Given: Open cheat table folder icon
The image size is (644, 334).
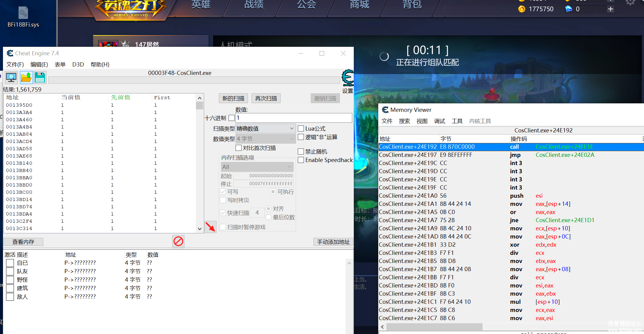Looking at the screenshot, I should [x=26, y=77].
